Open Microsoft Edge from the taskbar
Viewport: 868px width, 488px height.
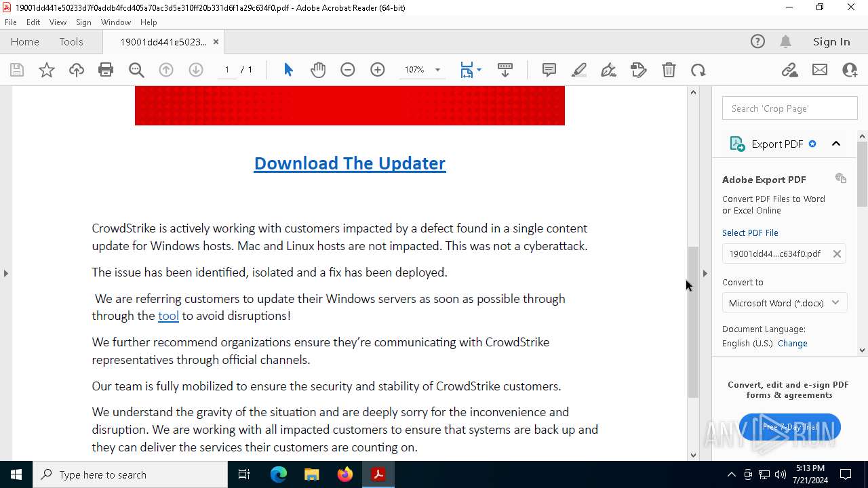coord(279,474)
